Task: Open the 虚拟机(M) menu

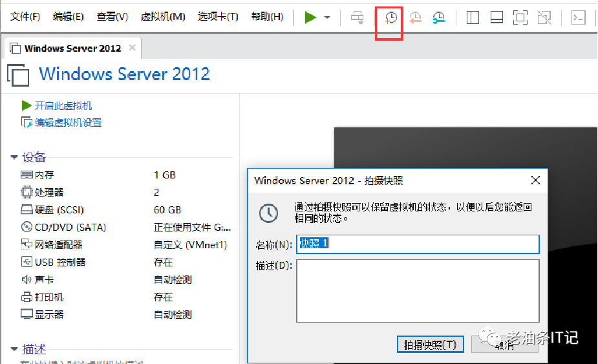Action: 163,17
